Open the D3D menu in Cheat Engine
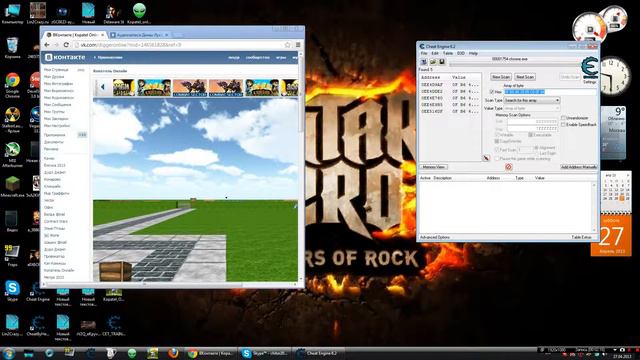Screen dimensions: 640x360 coord(461,53)
